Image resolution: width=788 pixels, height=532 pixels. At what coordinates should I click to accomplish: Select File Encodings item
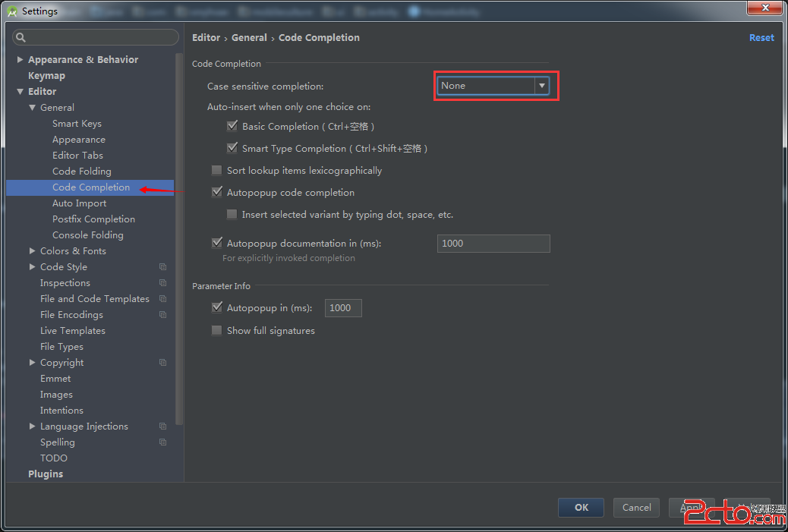tap(72, 315)
